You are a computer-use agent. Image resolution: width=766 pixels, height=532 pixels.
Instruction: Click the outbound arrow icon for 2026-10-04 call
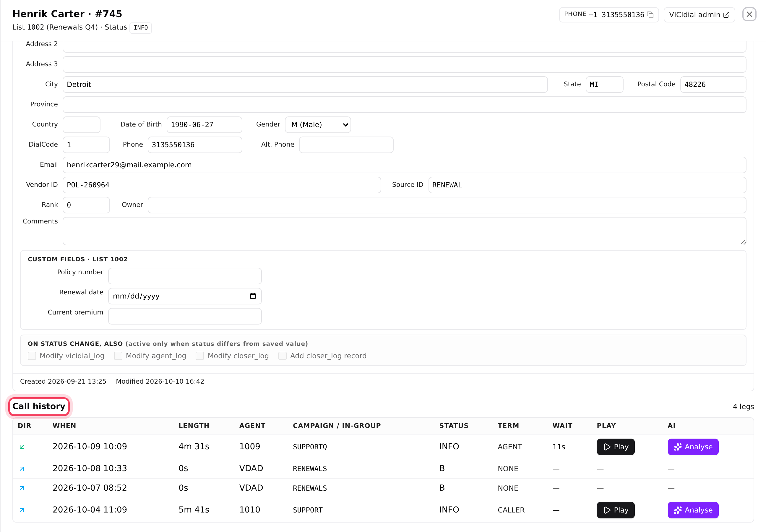coord(22,510)
